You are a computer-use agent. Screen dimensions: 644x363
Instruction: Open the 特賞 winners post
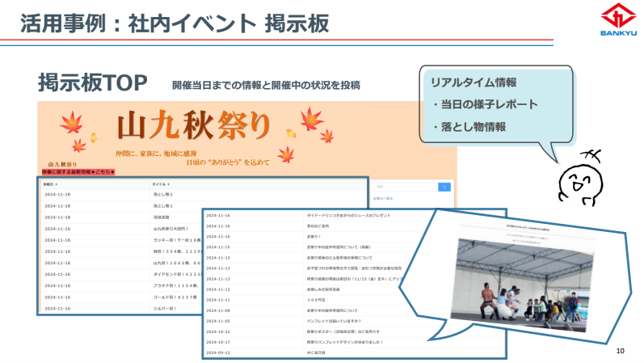[x=177, y=251]
